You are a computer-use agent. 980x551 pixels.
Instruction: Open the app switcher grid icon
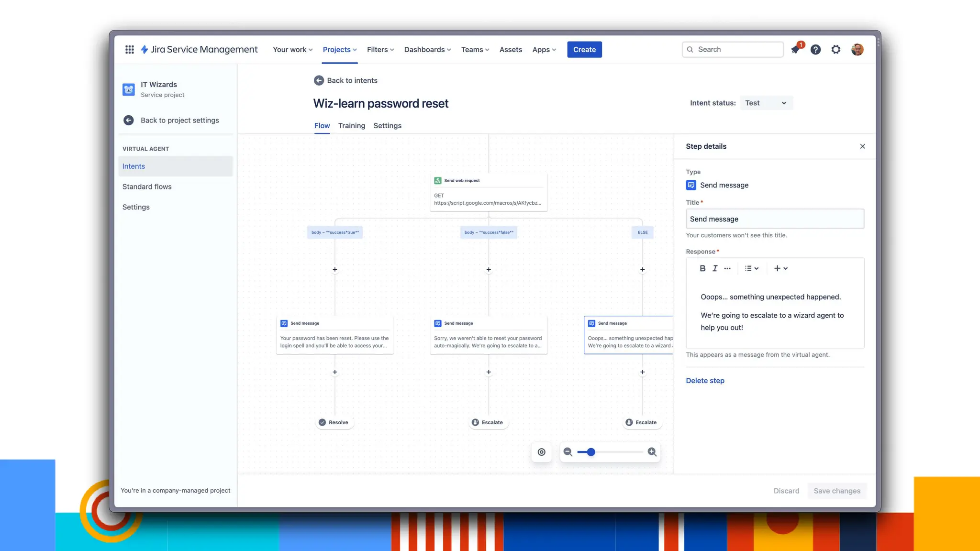tap(129, 49)
